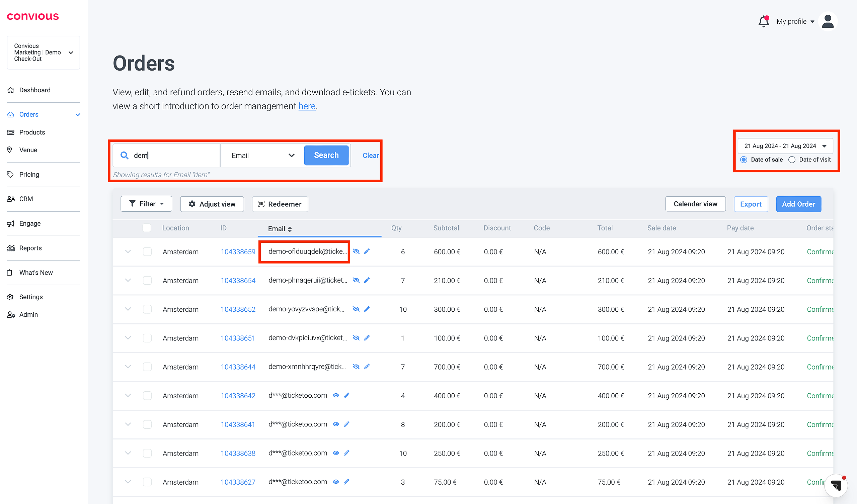The height and width of the screenshot is (504, 857).
Task: Click the pencil edit icon for order 104338659
Action: coord(367,251)
